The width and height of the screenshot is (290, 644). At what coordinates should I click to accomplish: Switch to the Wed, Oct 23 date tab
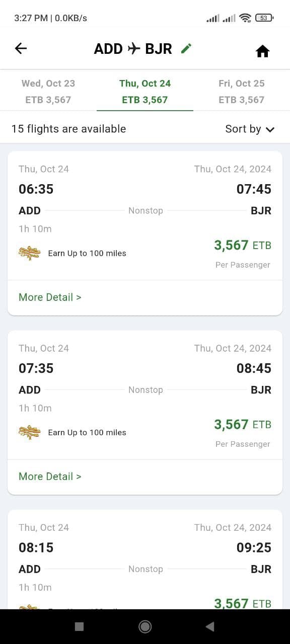48,91
